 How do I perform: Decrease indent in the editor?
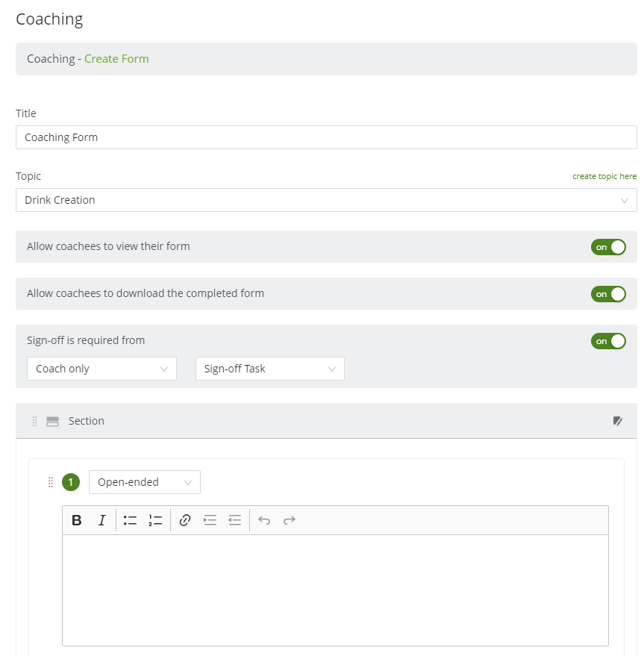(x=235, y=520)
